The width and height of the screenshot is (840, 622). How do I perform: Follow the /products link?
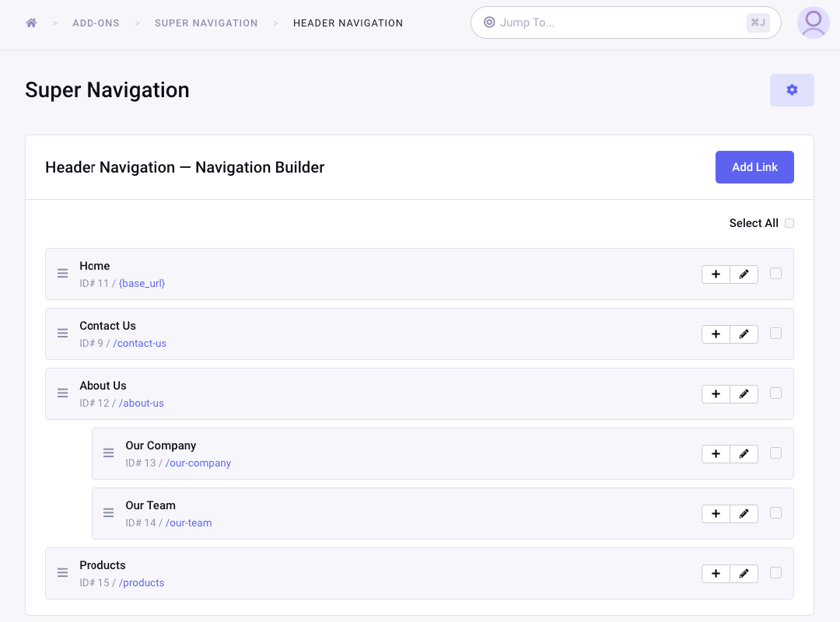(x=142, y=583)
